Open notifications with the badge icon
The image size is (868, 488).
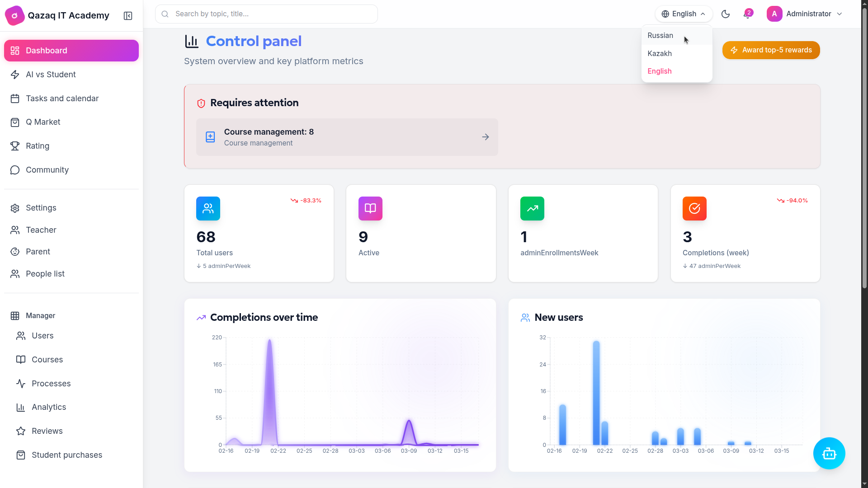point(748,14)
